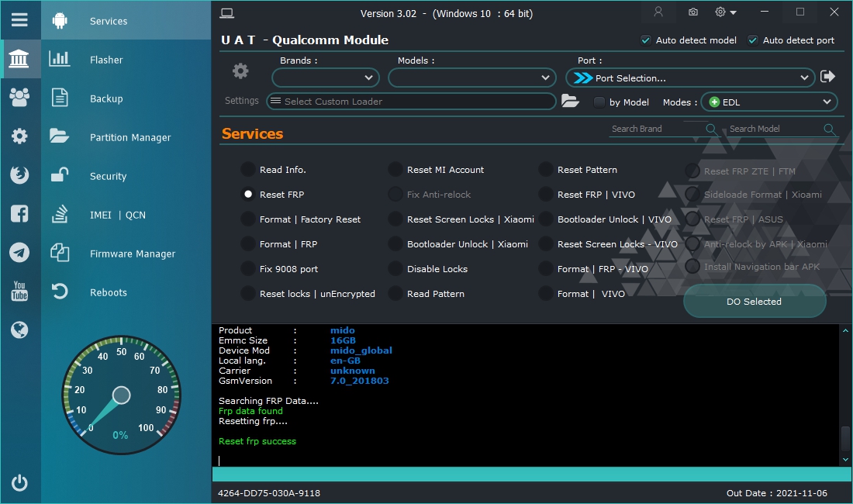The image size is (853, 504).
Task: Click the teal progress bar
Action: click(x=531, y=474)
